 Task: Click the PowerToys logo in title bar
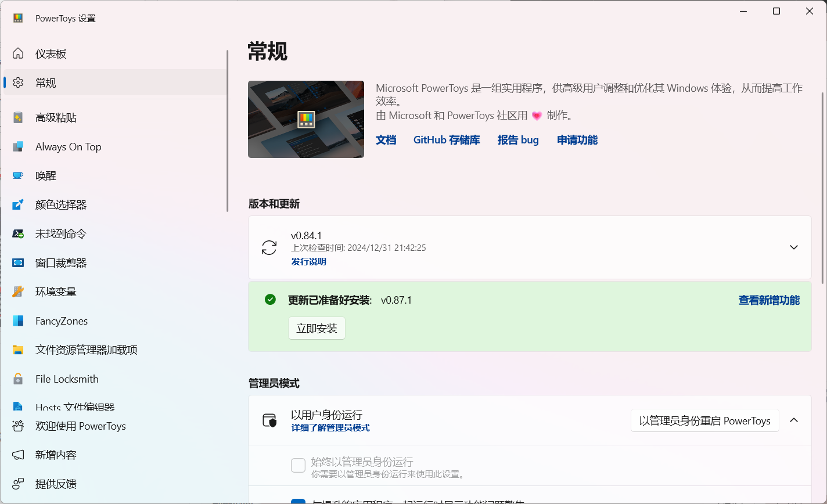[x=18, y=18]
